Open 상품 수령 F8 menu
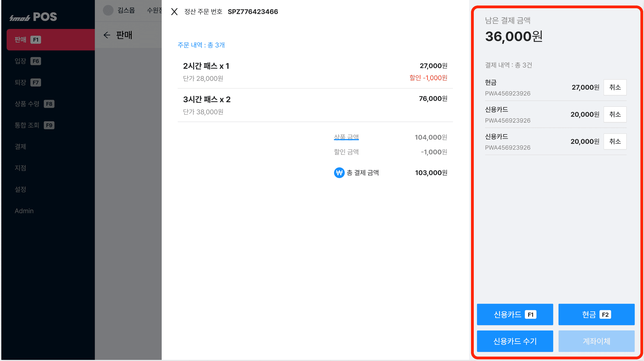 point(34,104)
